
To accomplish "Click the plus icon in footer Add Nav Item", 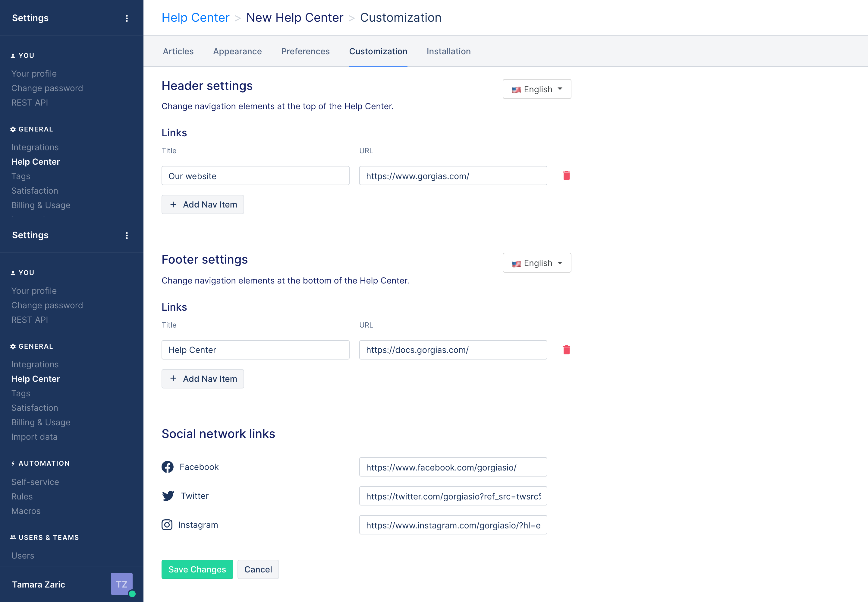I will tap(173, 378).
